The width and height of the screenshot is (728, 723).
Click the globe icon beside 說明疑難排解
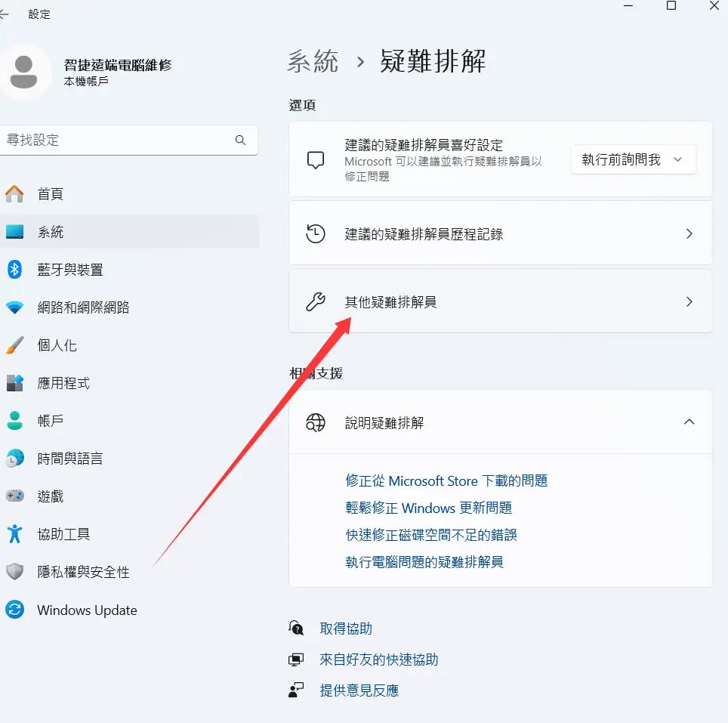coord(316,422)
